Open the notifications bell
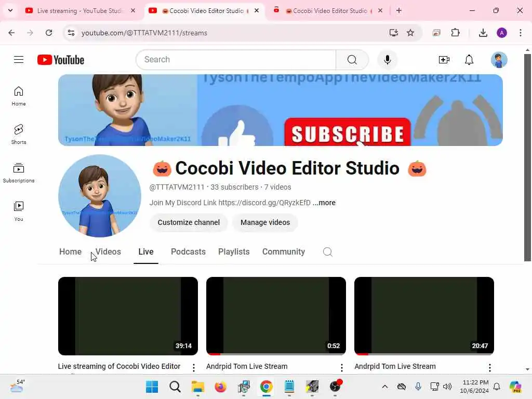Screen dimensions: 532x399 [469, 60]
